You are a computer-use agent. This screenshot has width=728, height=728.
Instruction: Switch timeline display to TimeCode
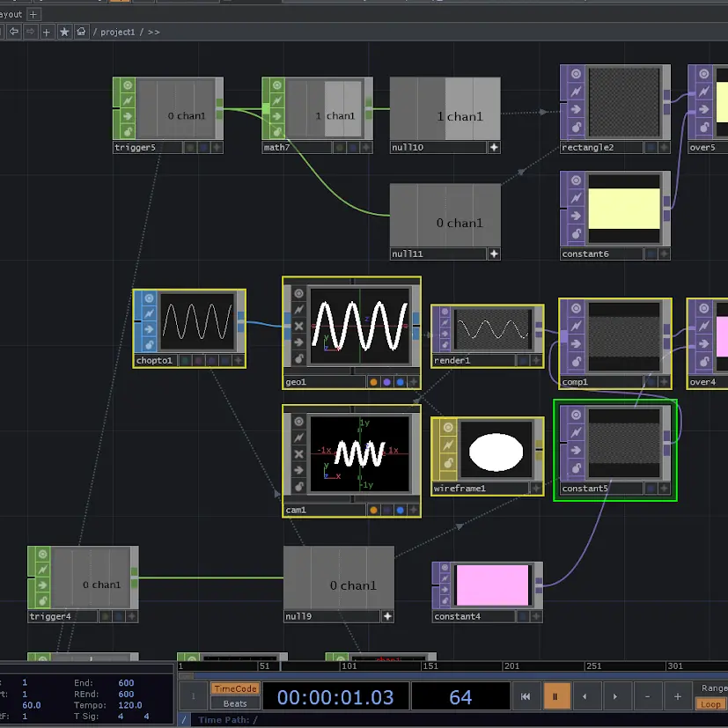coord(235,688)
